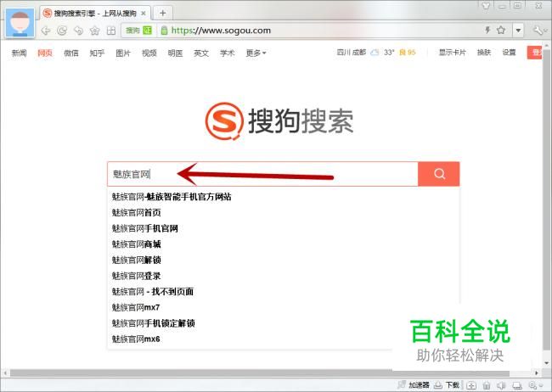Image resolution: width=552 pixels, height=392 pixels.
Task: Open the 图片 search category
Action: 123,53
